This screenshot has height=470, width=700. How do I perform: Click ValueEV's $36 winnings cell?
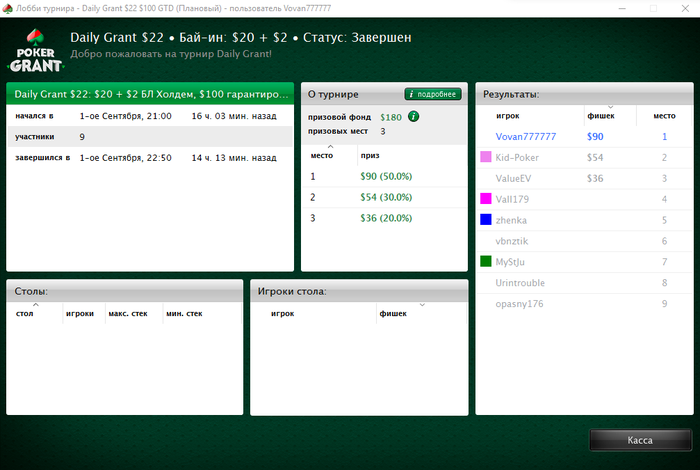pos(595,179)
